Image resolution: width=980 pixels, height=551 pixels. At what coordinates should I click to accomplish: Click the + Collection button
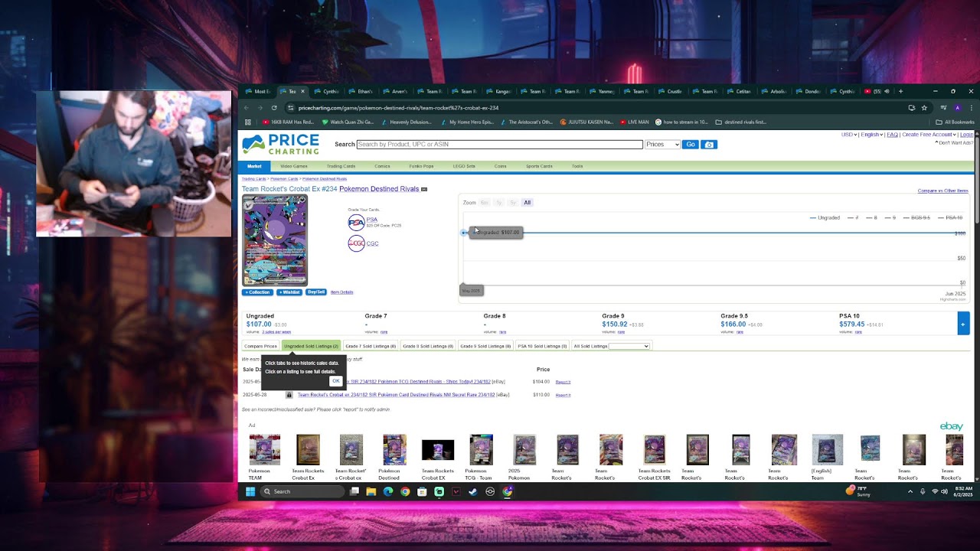point(257,292)
